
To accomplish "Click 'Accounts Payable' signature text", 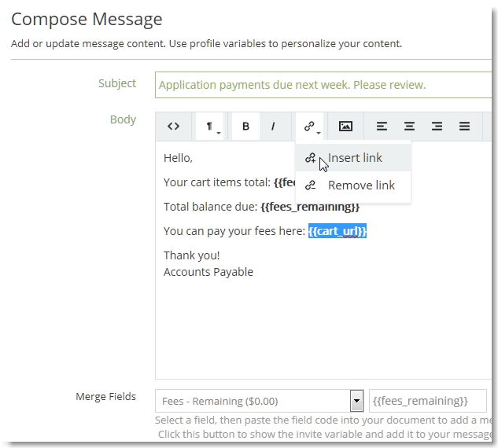I will (208, 272).
